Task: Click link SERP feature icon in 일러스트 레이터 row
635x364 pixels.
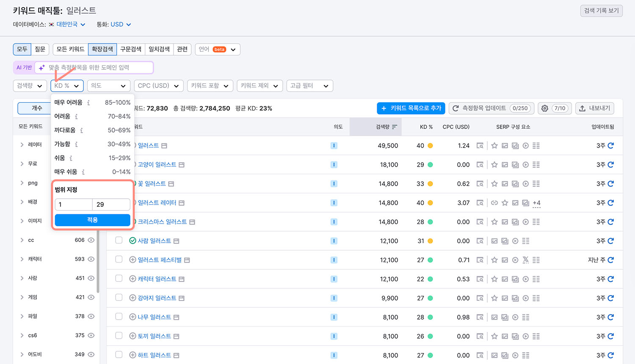Action: (494, 203)
